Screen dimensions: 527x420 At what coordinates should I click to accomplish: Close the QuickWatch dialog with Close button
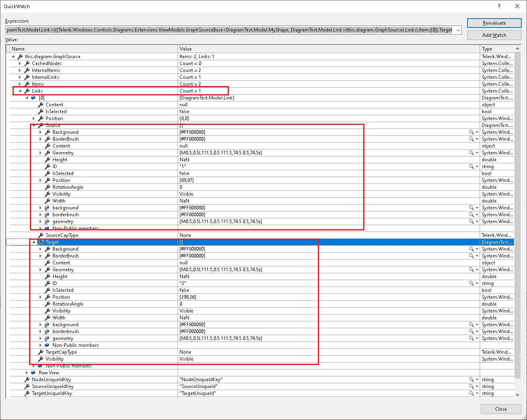coord(501,409)
